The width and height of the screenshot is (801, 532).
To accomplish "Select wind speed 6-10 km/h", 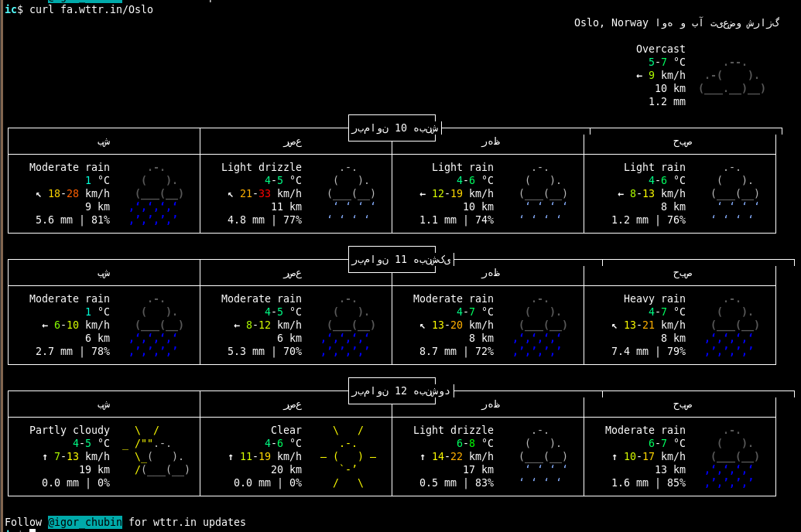I will click(76, 325).
